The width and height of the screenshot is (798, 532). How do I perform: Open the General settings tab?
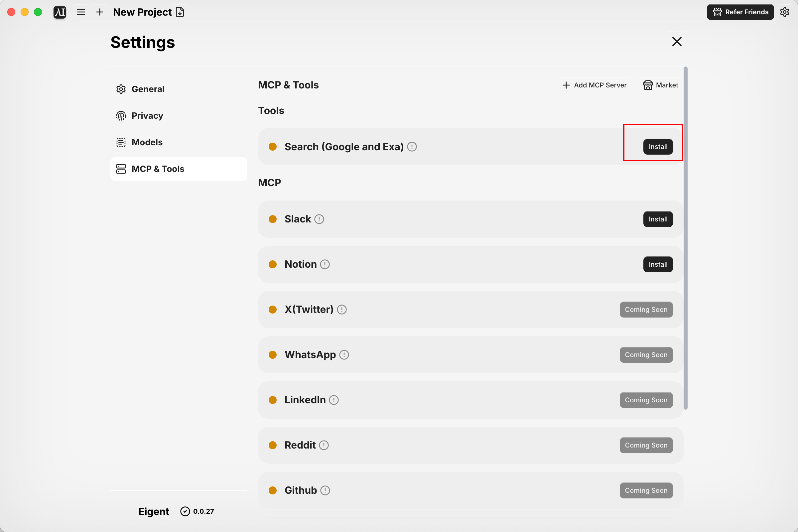[179, 89]
